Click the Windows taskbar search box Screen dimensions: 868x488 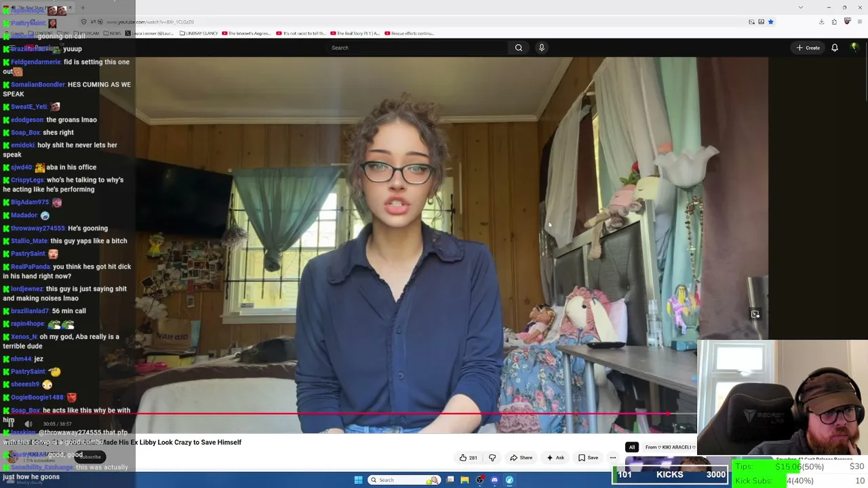click(x=403, y=480)
